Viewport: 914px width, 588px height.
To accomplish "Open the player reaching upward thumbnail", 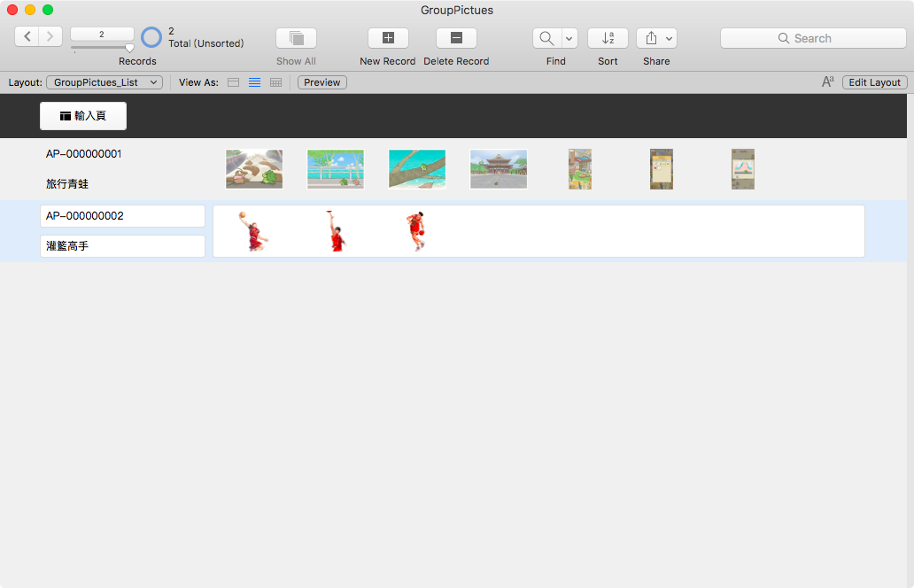I will click(336, 231).
